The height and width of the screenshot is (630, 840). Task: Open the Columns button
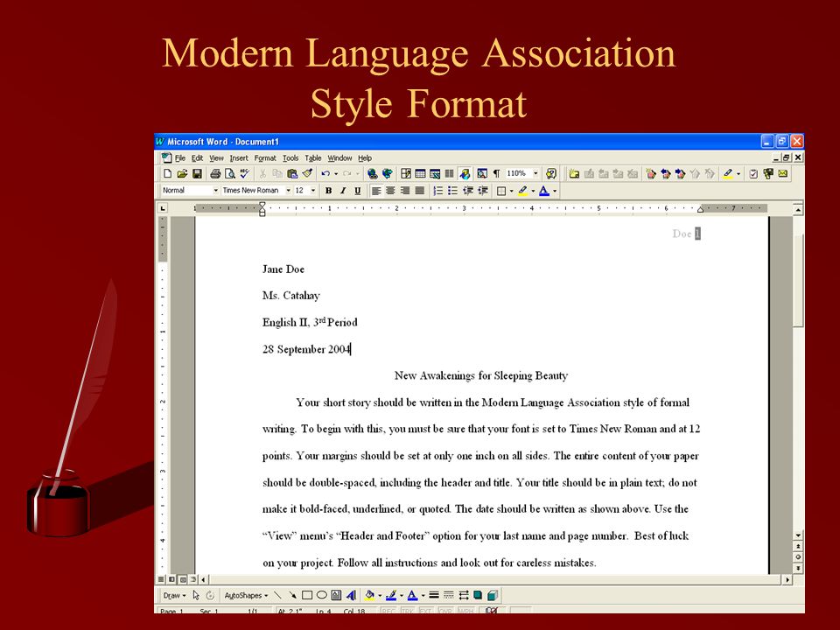click(x=449, y=173)
